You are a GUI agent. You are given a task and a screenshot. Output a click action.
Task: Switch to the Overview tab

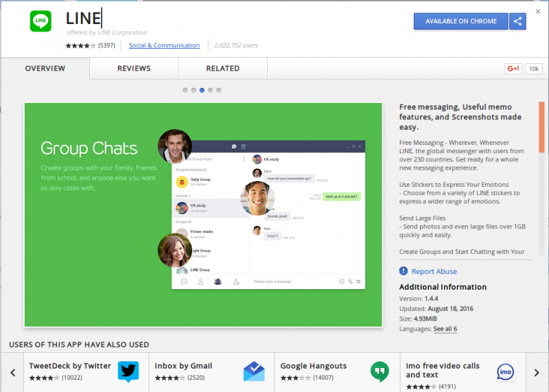[x=45, y=69]
